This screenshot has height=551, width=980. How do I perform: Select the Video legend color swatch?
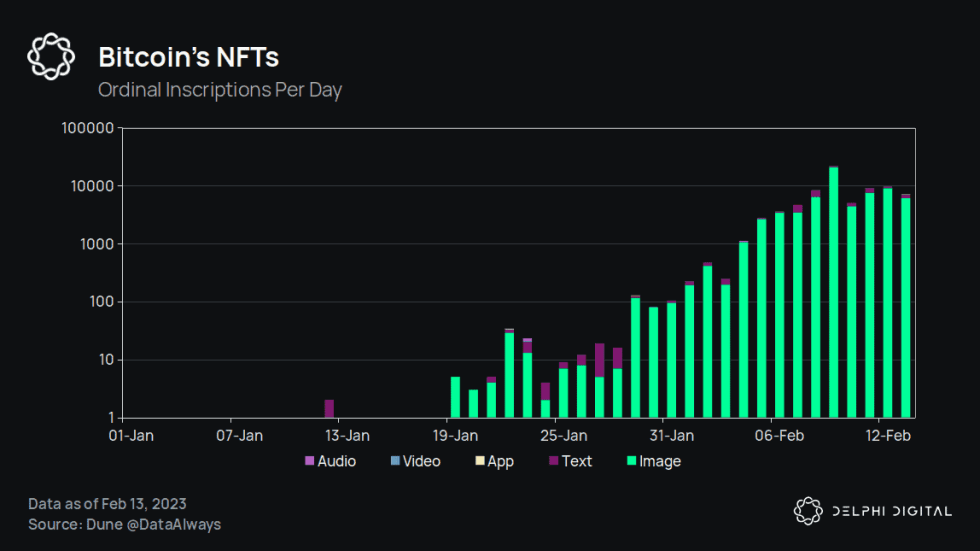click(394, 461)
